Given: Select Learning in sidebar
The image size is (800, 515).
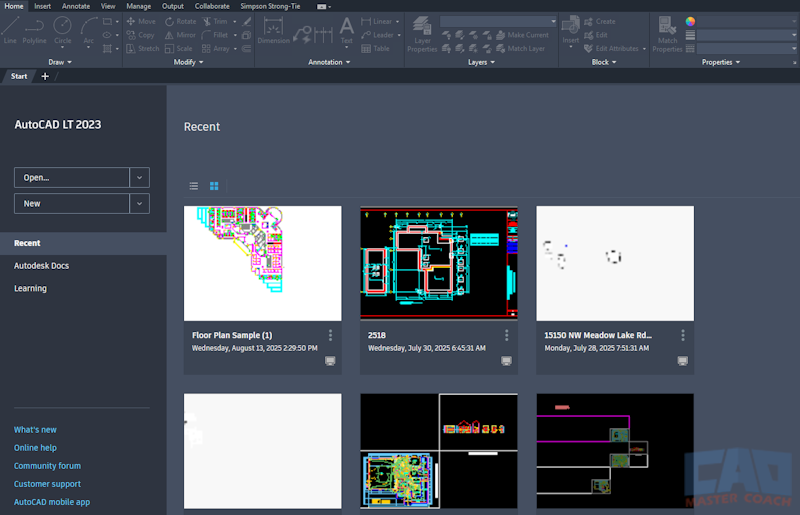Looking at the screenshot, I should [x=30, y=288].
